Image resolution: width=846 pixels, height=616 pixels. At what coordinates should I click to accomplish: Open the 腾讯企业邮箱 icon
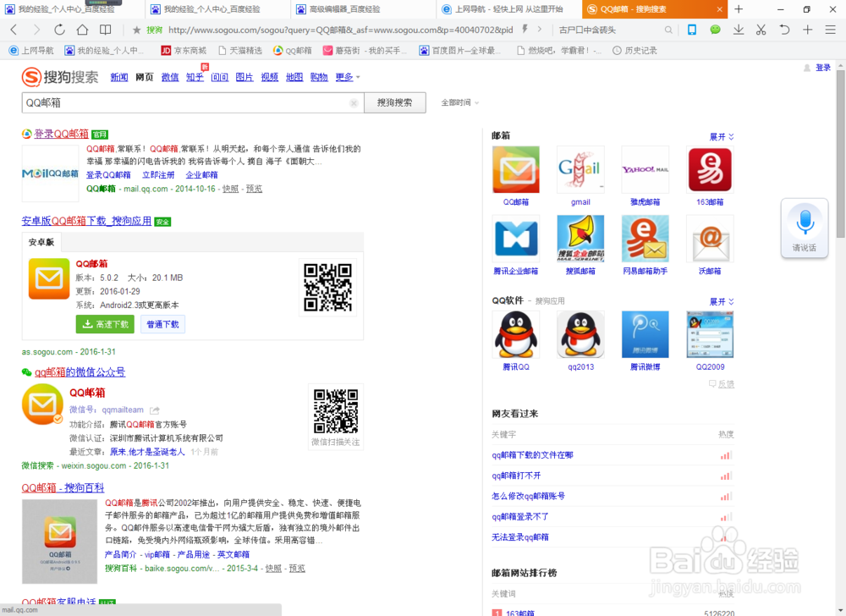tap(516, 239)
